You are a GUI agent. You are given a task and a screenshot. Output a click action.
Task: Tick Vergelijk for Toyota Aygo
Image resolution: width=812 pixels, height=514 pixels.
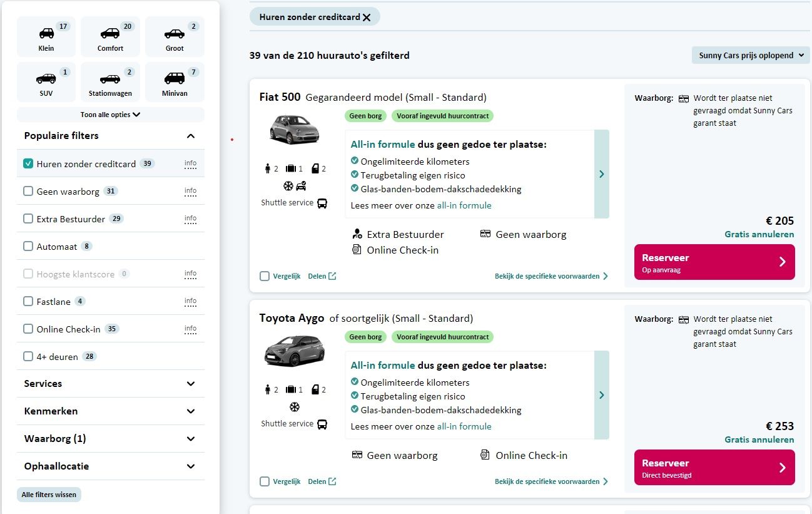(x=265, y=481)
